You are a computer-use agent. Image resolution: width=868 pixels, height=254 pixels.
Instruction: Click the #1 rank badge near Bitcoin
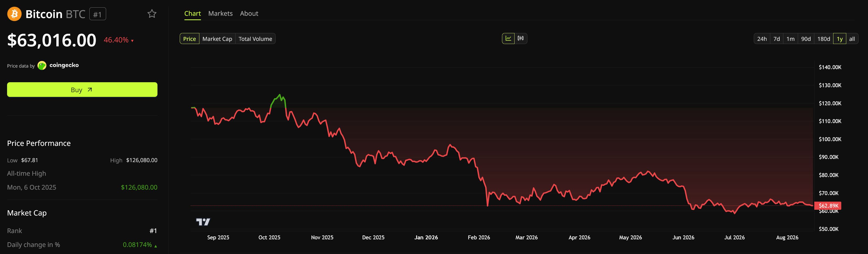[x=97, y=14]
